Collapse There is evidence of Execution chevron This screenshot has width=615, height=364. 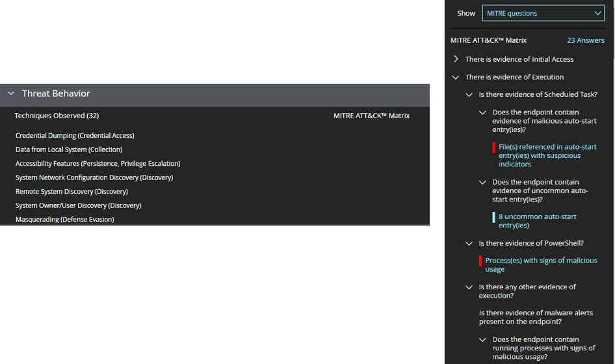coord(455,77)
